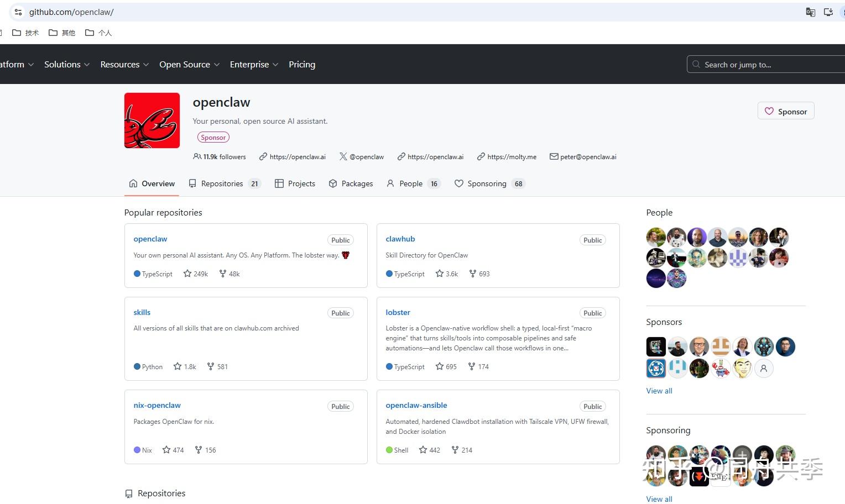This screenshot has width=845, height=504.
Task: Click the install app icon in address bar
Action: point(828,12)
